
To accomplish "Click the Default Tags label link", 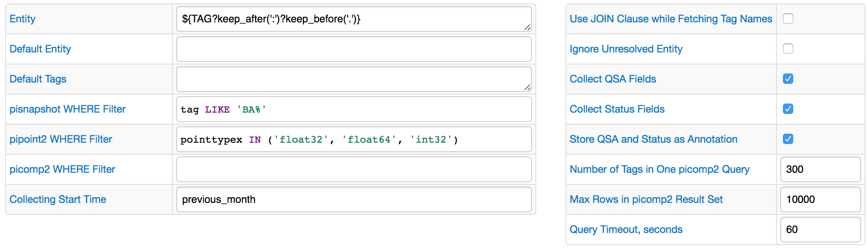I will coord(38,79).
